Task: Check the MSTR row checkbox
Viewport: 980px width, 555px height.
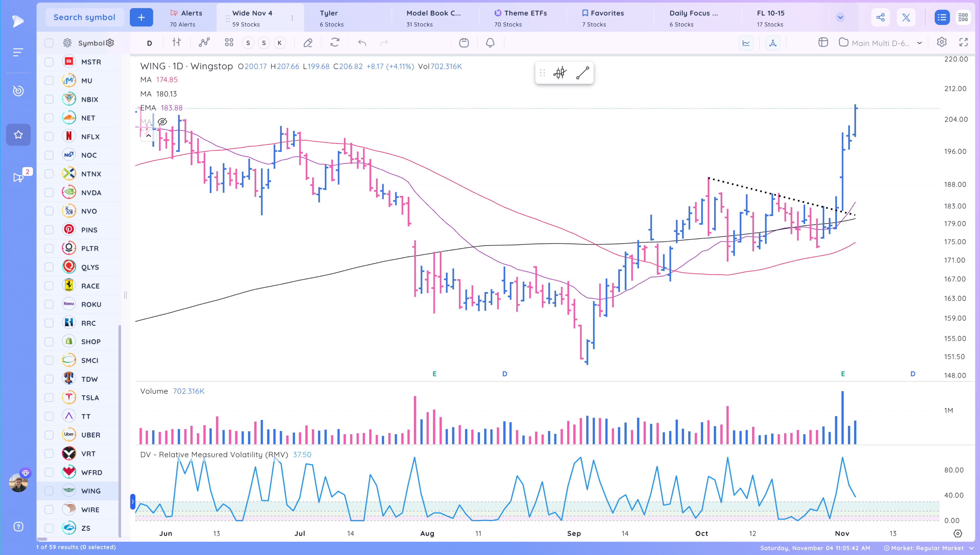Action: pyautogui.click(x=49, y=62)
